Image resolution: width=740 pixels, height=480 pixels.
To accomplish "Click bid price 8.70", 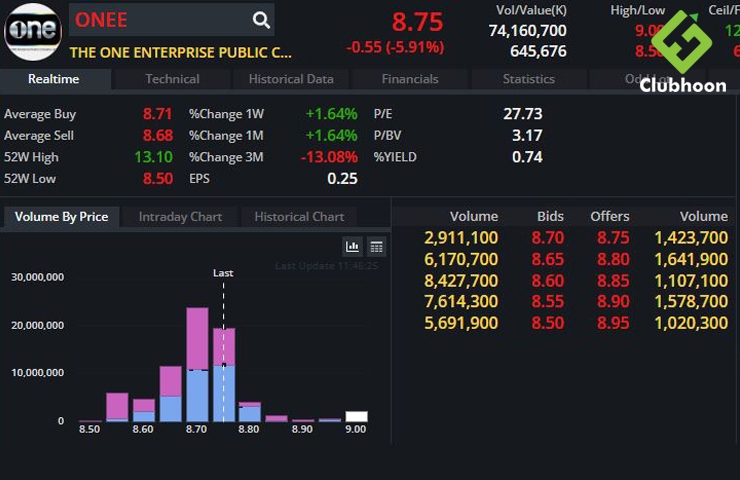I will (547, 237).
